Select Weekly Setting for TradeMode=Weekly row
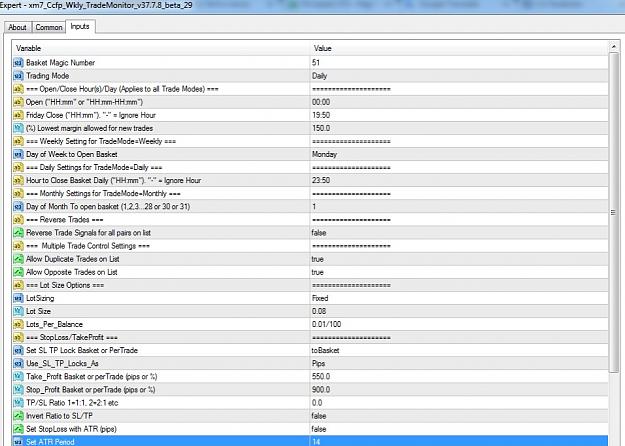 coord(310,141)
